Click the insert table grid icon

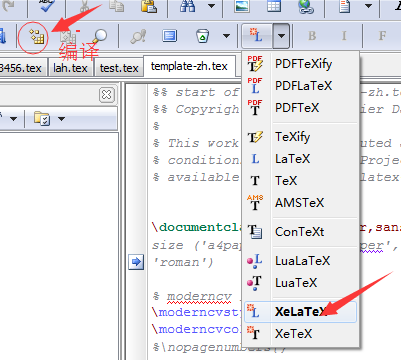tap(274, 6)
